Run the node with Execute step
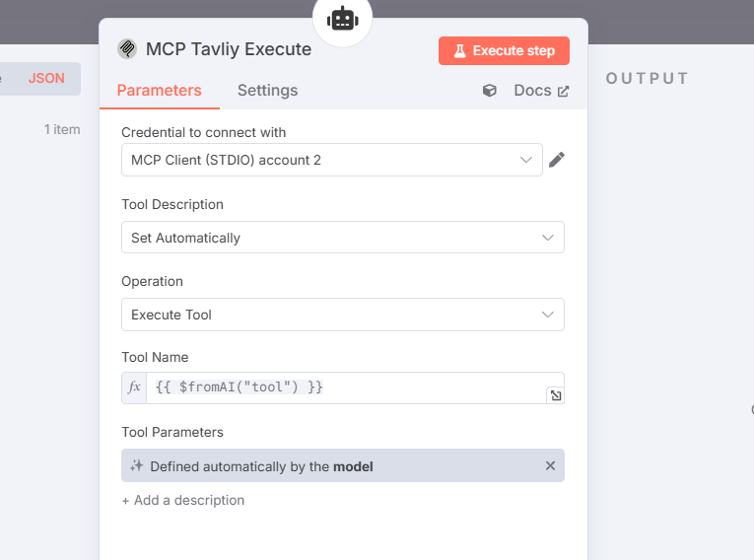Image resolution: width=754 pixels, height=560 pixels. (504, 50)
